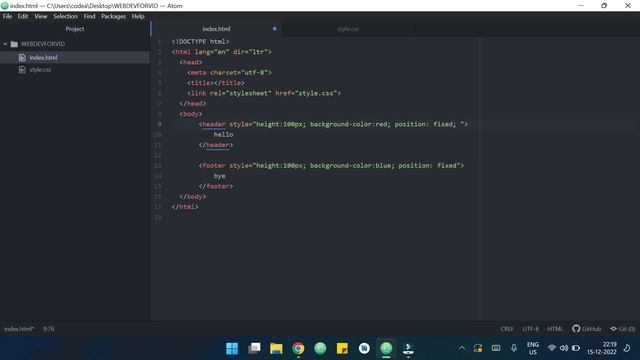Open Sticky Notes from the taskbar
The width and height of the screenshot is (640, 360).
point(342,348)
